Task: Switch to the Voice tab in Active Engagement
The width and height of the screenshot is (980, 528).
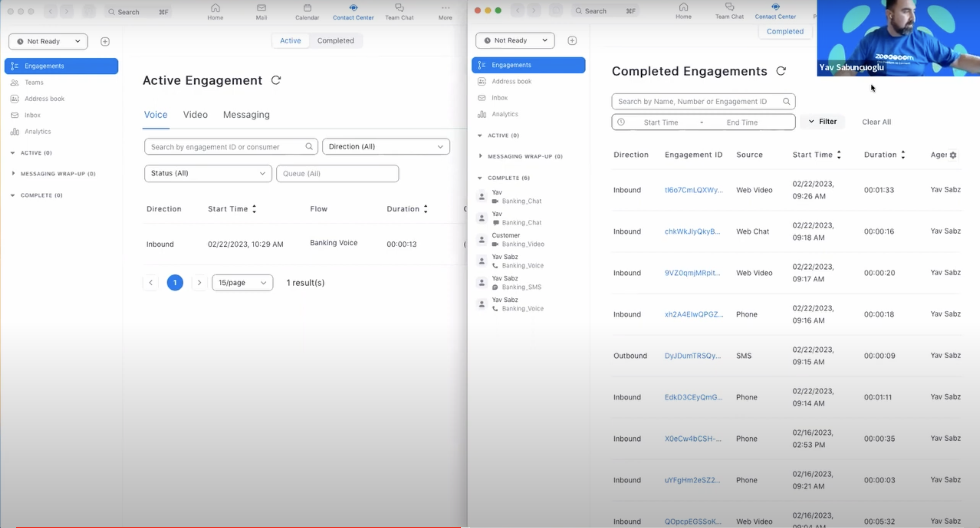Action: [x=155, y=115]
